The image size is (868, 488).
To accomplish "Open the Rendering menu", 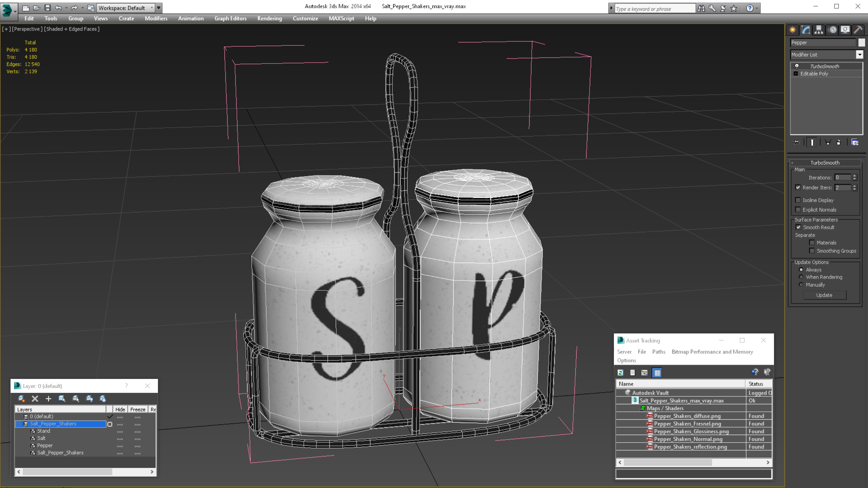I will tap(269, 18).
